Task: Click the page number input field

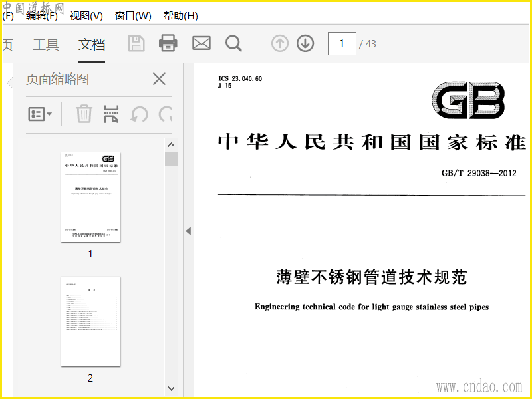Action: [342, 43]
